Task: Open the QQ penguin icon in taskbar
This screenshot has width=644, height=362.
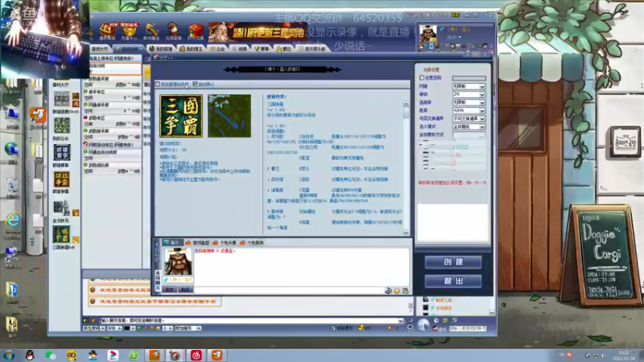Action: pyautogui.click(x=30, y=355)
